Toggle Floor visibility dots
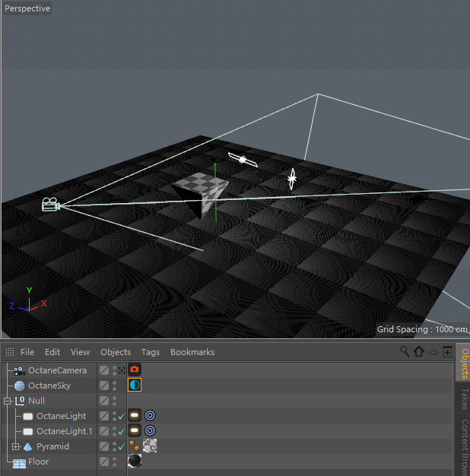The image size is (470, 476). coord(115,462)
